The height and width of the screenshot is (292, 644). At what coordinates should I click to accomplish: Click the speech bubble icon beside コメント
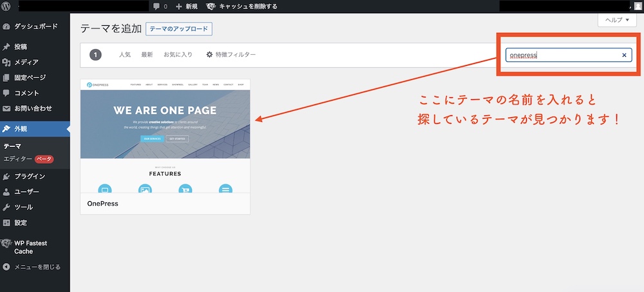[6, 93]
